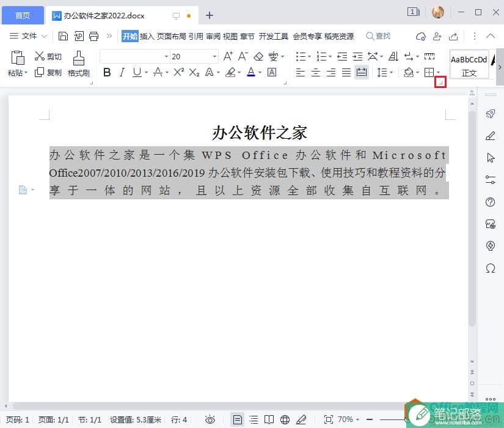The height and width of the screenshot is (428, 504).
Task: Choose the selection arrow tool in sidebar
Action: (490, 158)
